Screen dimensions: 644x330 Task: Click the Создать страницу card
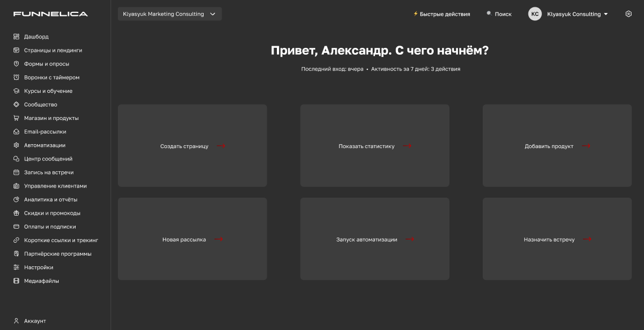[192, 145]
